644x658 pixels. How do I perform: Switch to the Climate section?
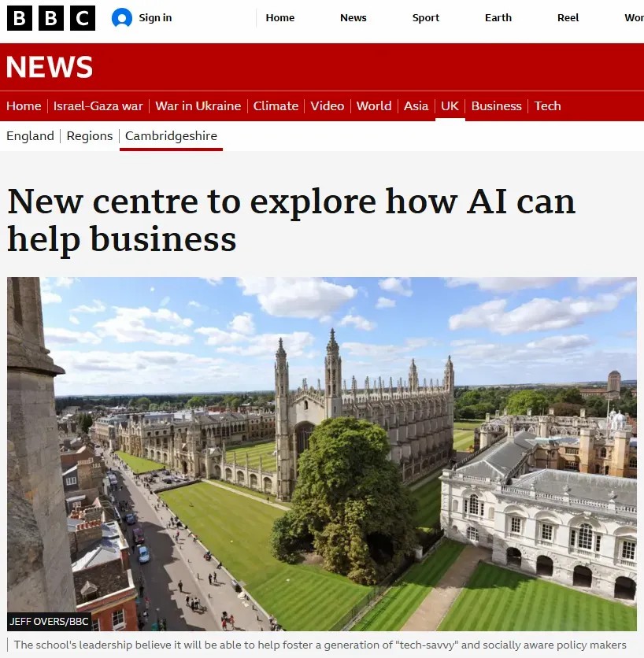click(x=276, y=105)
